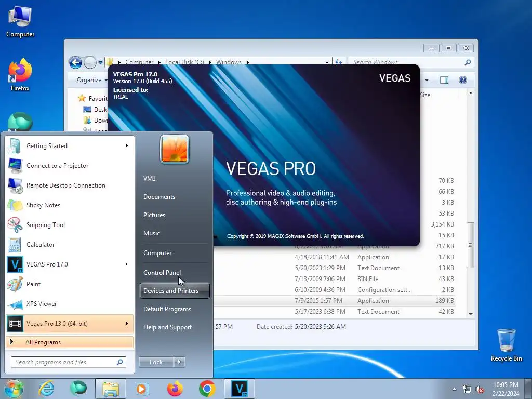Launch Google Chrome from the taskbar
Image resolution: width=532 pixels, height=399 pixels.
point(207,389)
